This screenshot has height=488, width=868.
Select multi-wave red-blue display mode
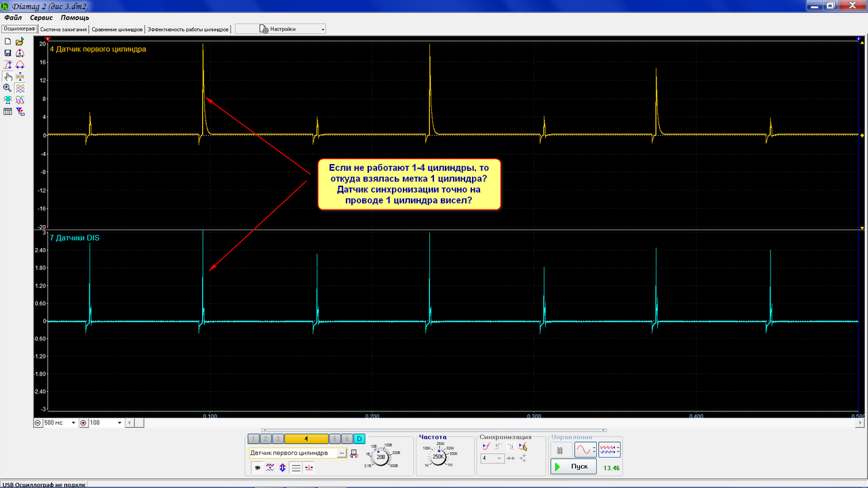[x=610, y=450]
